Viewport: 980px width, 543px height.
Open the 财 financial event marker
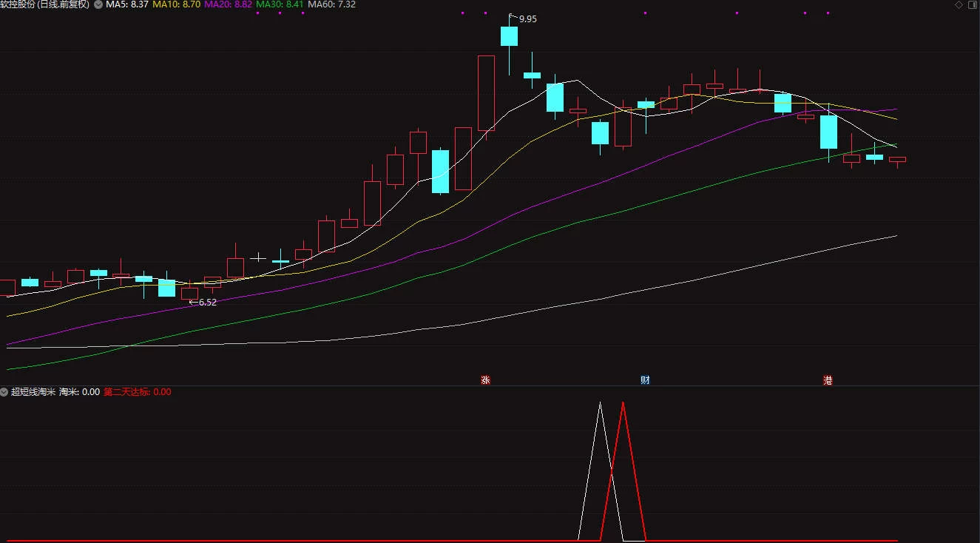coord(645,380)
